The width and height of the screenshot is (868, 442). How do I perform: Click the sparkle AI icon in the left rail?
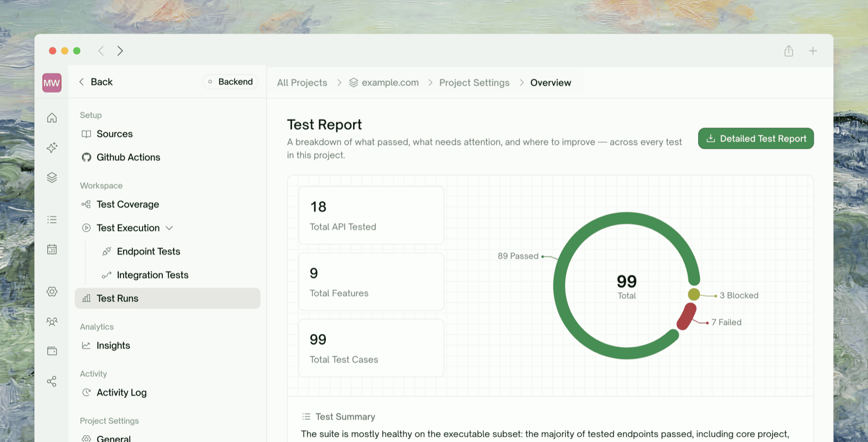tap(52, 148)
